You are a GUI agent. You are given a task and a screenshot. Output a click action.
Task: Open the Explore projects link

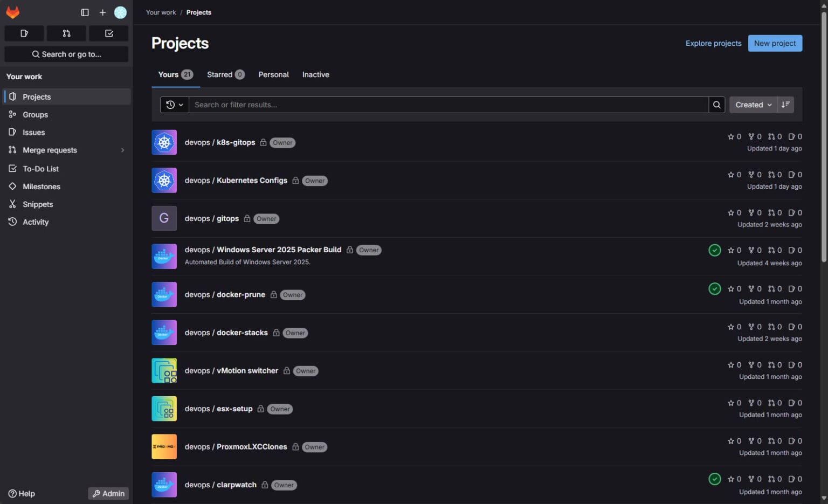[713, 43]
